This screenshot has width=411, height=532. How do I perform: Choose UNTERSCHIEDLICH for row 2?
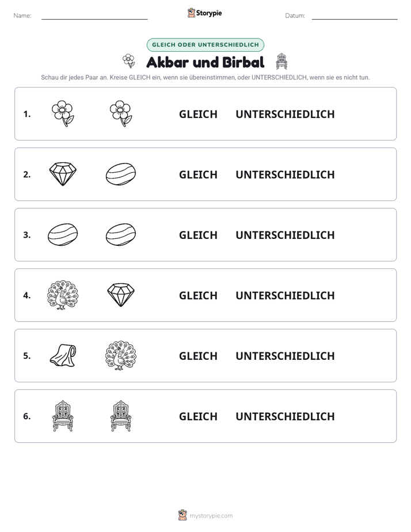click(x=285, y=174)
